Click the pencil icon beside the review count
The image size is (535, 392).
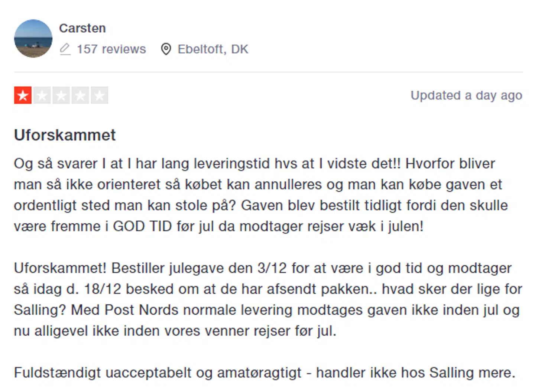pyautogui.click(x=65, y=49)
